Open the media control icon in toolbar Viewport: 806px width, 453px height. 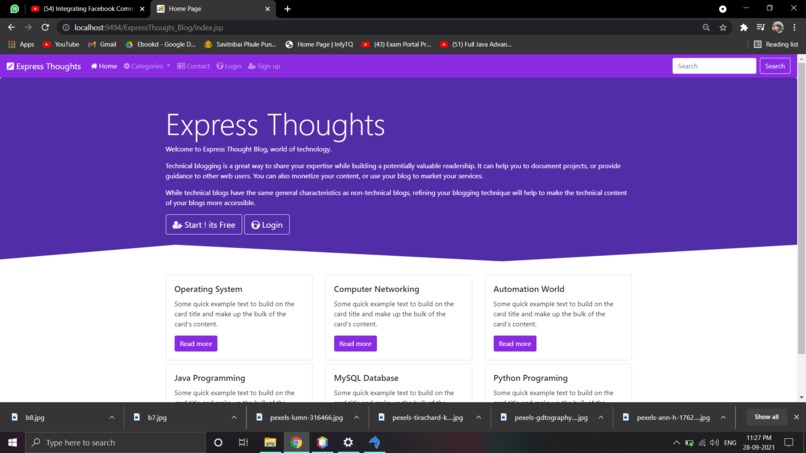coord(761,27)
